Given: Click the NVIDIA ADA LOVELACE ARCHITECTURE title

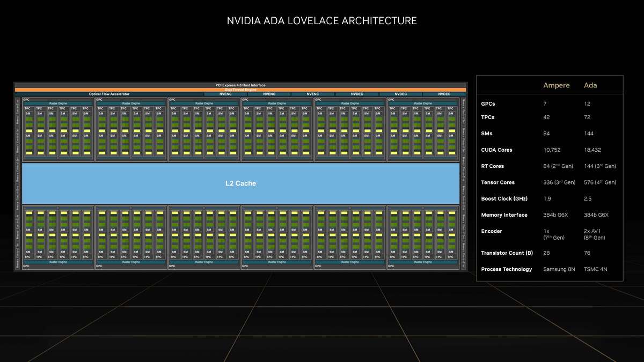Looking at the screenshot, I should pyautogui.click(x=322, y=20).
